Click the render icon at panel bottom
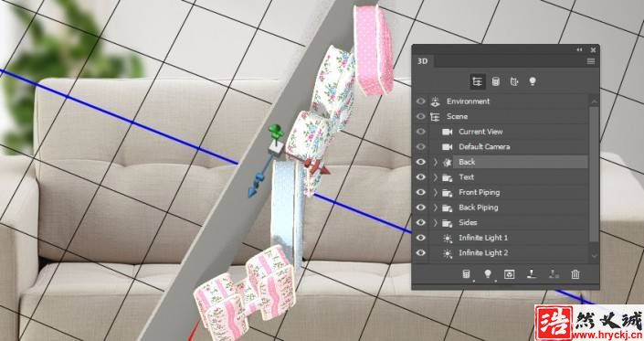 pos(510,274)
